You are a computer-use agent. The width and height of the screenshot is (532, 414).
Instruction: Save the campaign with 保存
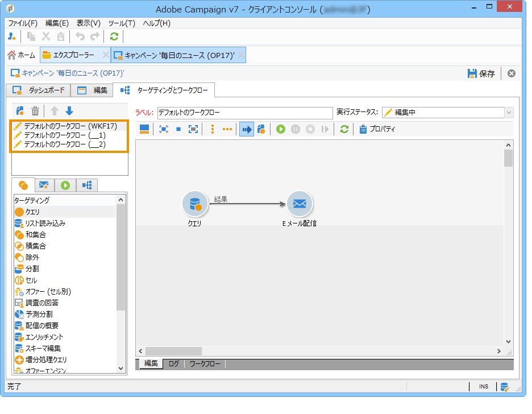(x=481, y=73)
